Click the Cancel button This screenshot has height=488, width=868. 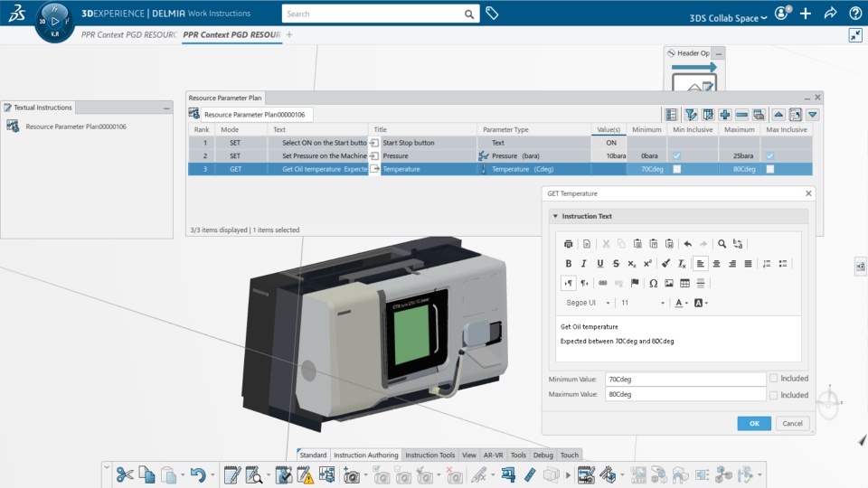pos(791,423)
